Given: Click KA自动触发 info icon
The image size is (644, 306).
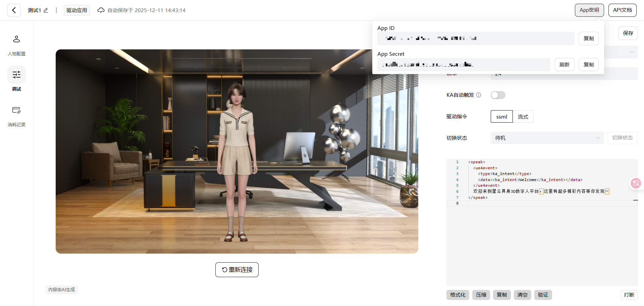Looking at the screenshot, I should click(479, 95).
